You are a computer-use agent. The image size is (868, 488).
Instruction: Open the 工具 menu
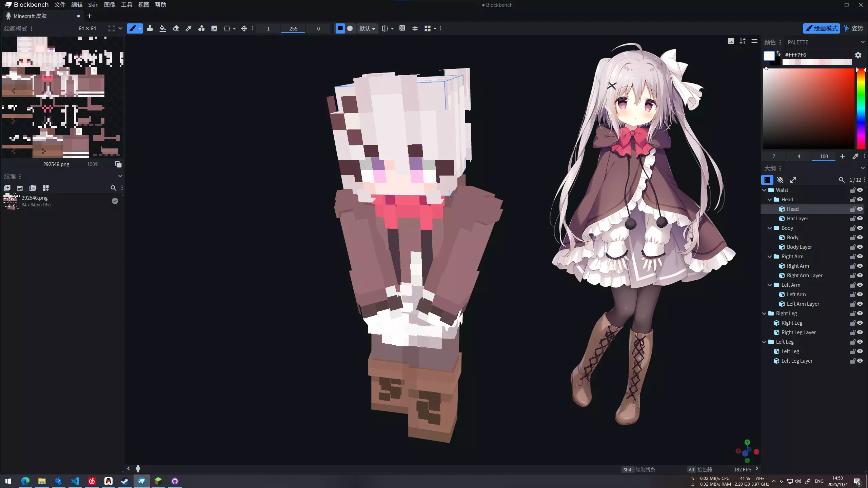[x=127, y=5]
